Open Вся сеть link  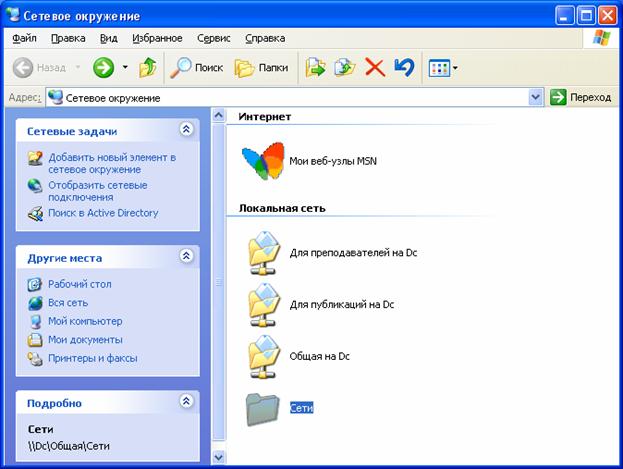pos(68,303)
